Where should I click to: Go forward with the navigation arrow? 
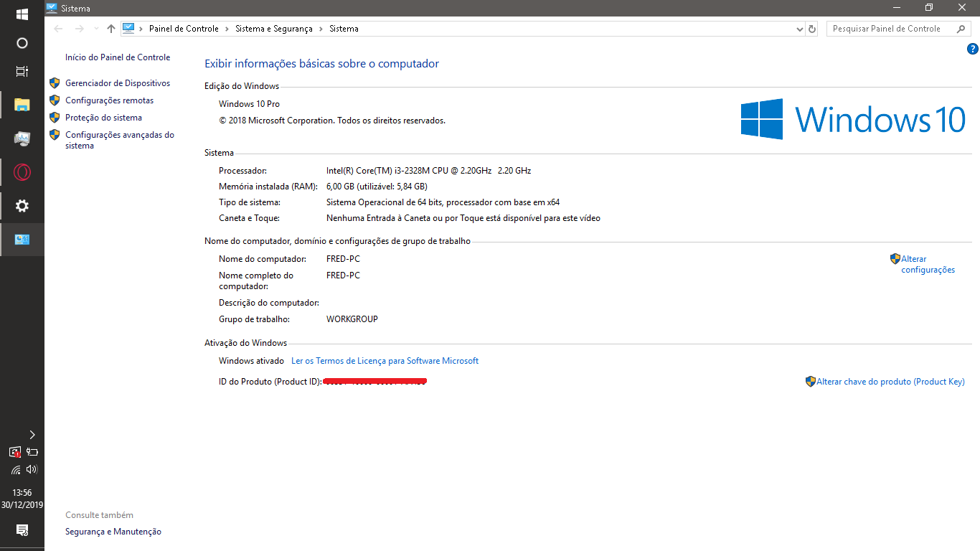pos(79,29)
